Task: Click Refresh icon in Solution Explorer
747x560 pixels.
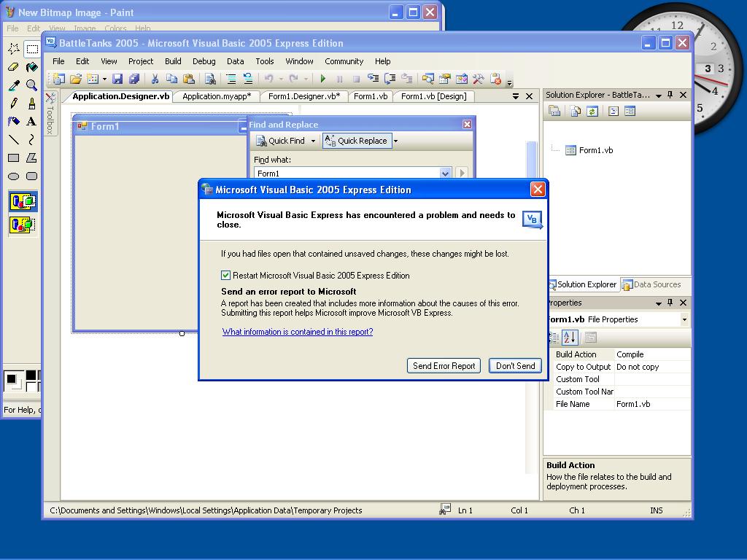Action: tap(592, 112)
